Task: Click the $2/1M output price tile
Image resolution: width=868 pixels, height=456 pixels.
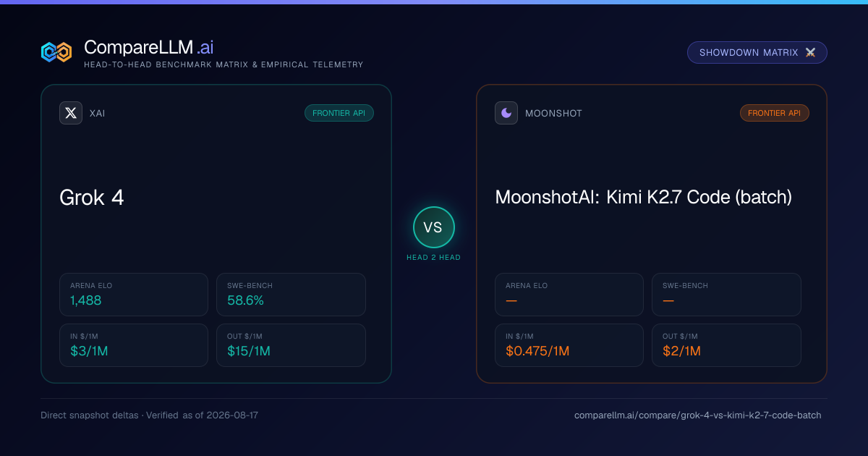Action: point(726,345)
